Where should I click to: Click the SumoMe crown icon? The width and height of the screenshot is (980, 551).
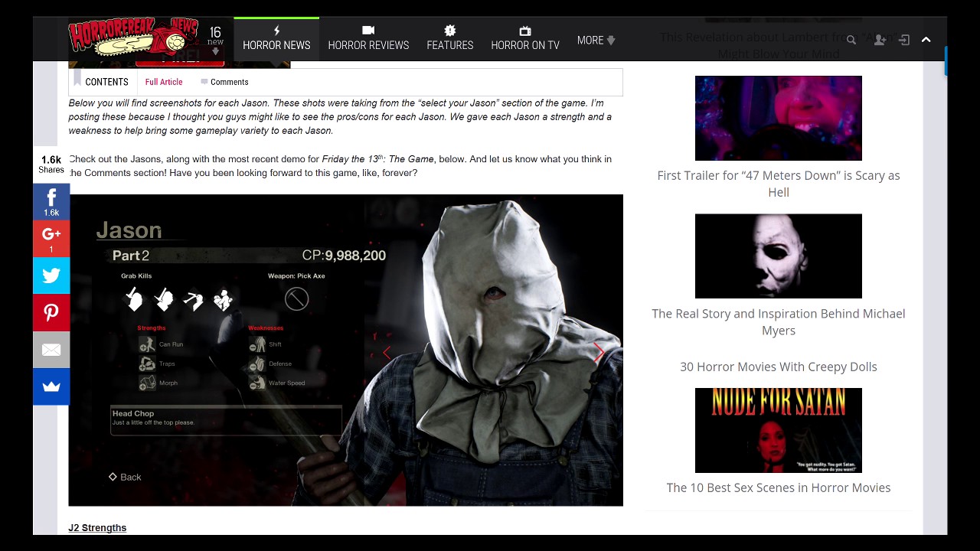51,386
